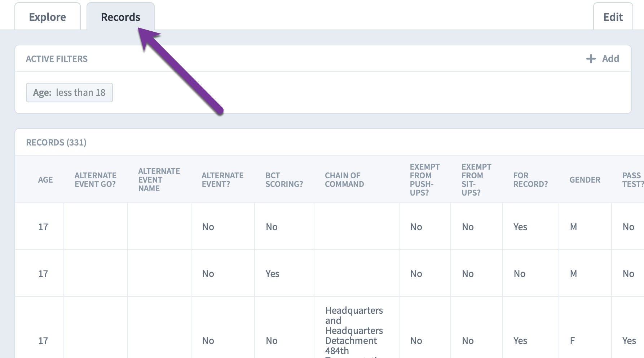Screen dimensions: 644x358
Task: Select the Alternate Event Name column header
Action: tap(159, 180)
